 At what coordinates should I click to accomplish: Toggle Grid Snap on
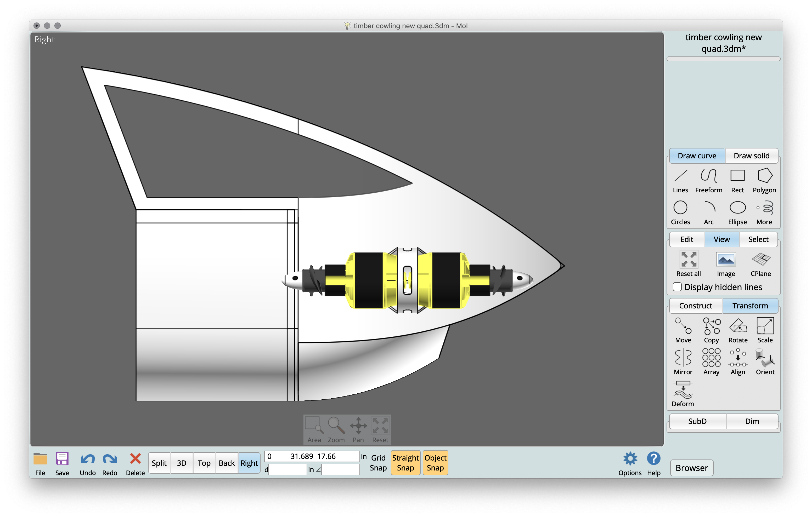click(x=378, y=462)
